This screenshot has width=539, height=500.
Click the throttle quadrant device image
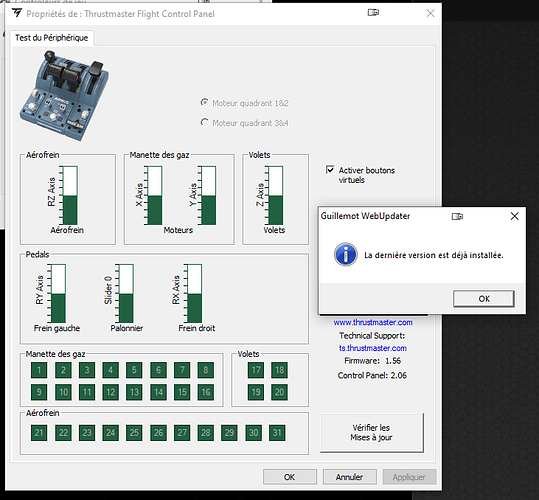click(65, 96)
